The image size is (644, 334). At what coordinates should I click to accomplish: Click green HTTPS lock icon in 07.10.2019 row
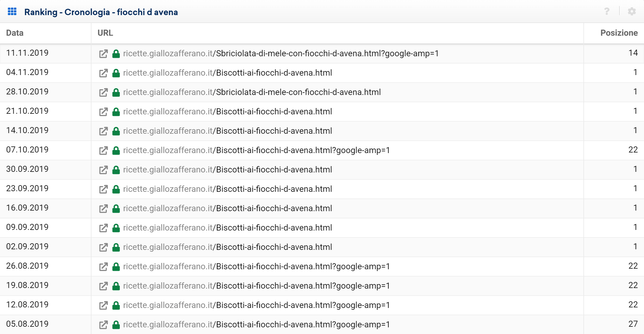[116, 150]
